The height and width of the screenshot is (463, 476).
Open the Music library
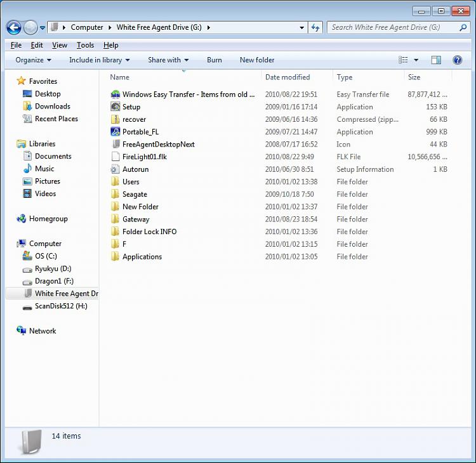[44, 169]
